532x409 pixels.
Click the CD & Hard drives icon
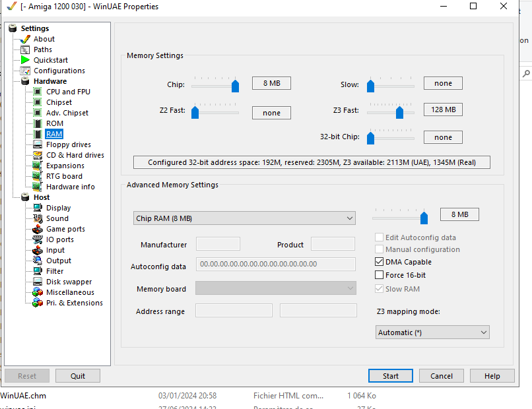38,155
